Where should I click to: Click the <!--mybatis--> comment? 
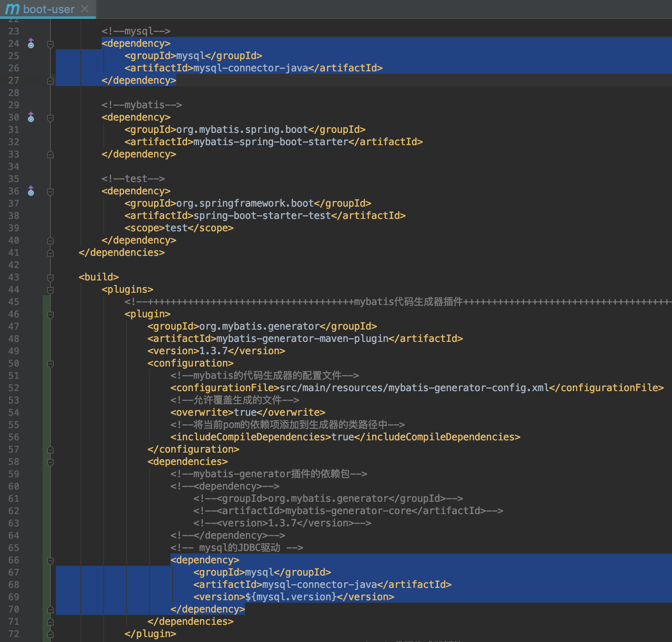click(x=142, y=105)
